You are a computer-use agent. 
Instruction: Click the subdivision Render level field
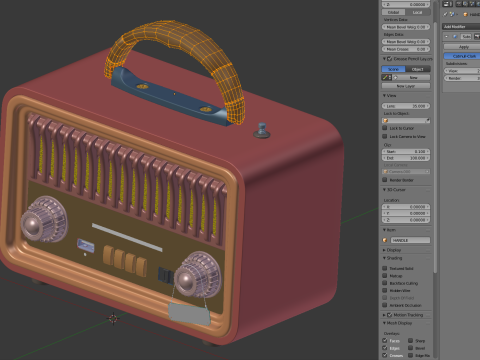(462, 78)
